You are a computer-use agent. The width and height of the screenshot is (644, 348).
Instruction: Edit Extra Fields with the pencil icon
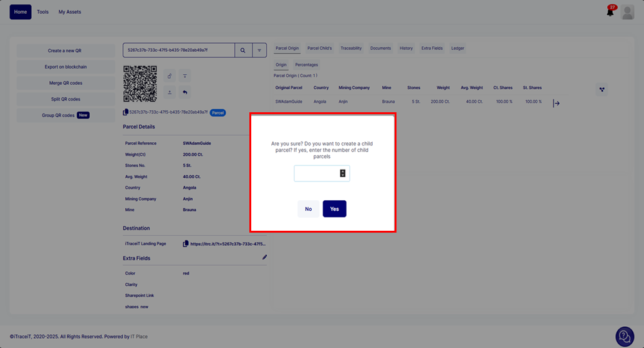click(x=264, y=257)
